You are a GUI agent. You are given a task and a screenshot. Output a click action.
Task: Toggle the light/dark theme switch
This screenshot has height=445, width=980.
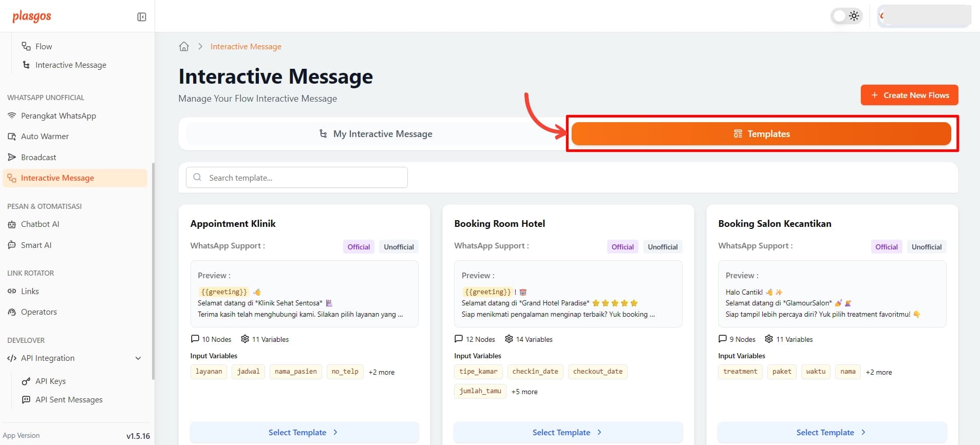(846, 16)
